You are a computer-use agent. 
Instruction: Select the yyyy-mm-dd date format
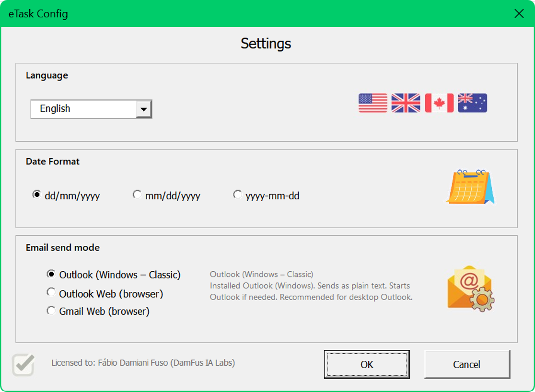(x=238, y=194)
